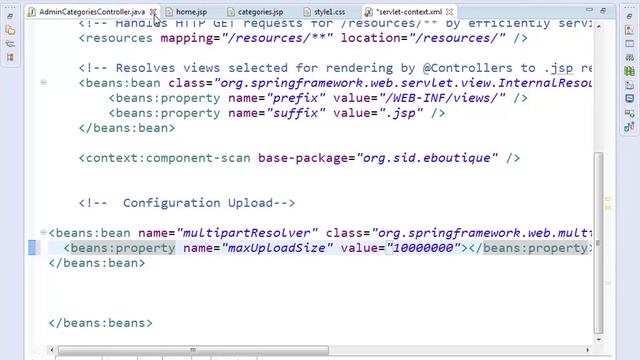Click the resources mapping "/resources/**" value
The height and width of the screenshot is (360, 640).
277,38
